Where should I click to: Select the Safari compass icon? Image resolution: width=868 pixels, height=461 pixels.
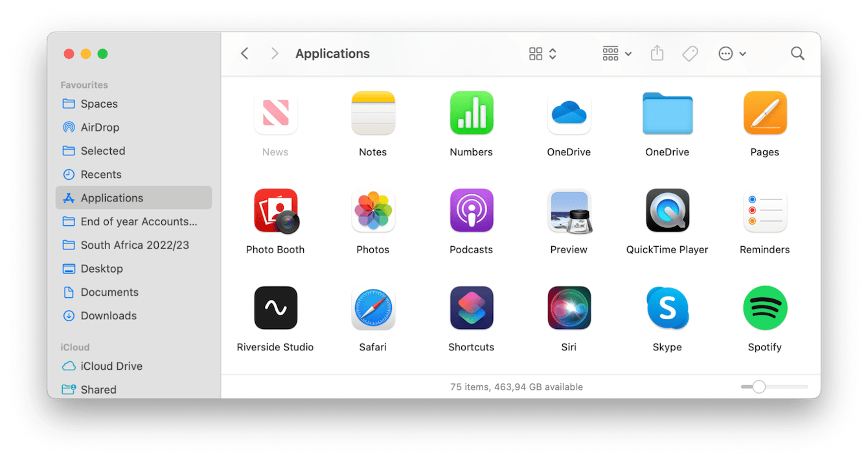coord(373,308)
